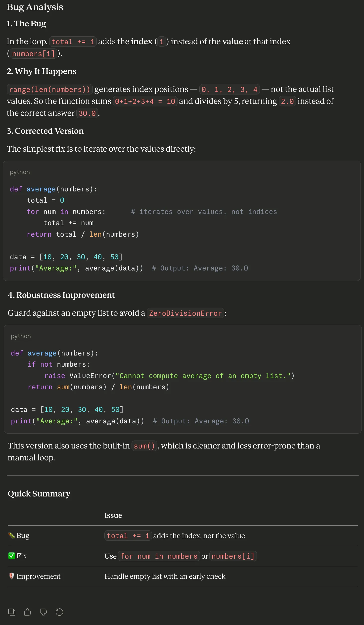This screenshot has width=364, height=625.
Task: Click the raise ValueError line in the code
Action: (x=169, y=376)
